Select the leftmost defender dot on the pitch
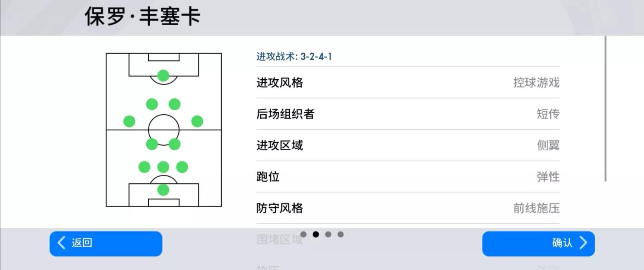This screenshot has width=644, height=270. click(x=143, y=167)
